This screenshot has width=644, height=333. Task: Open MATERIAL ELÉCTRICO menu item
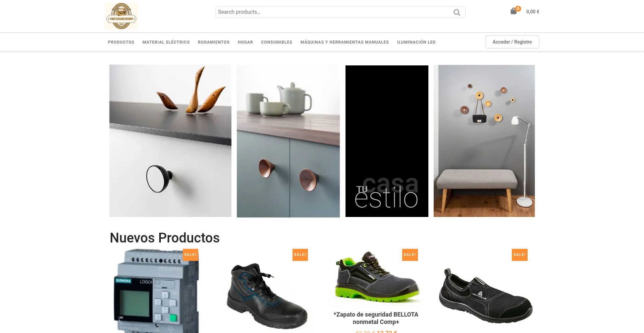point(166,42)
